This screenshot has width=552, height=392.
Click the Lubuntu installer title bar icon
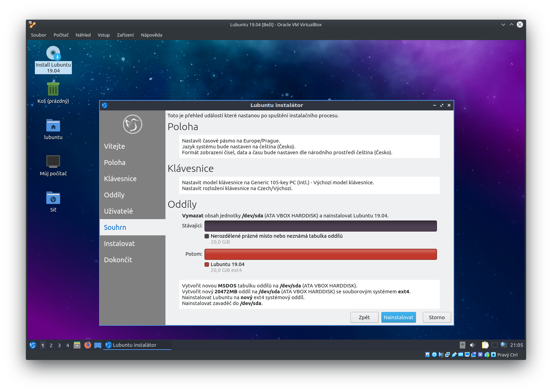(x=105, y=105)
